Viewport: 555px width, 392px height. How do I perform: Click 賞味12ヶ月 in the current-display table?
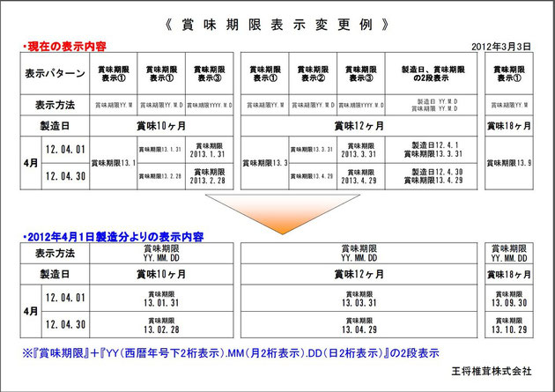coord(359,126)
